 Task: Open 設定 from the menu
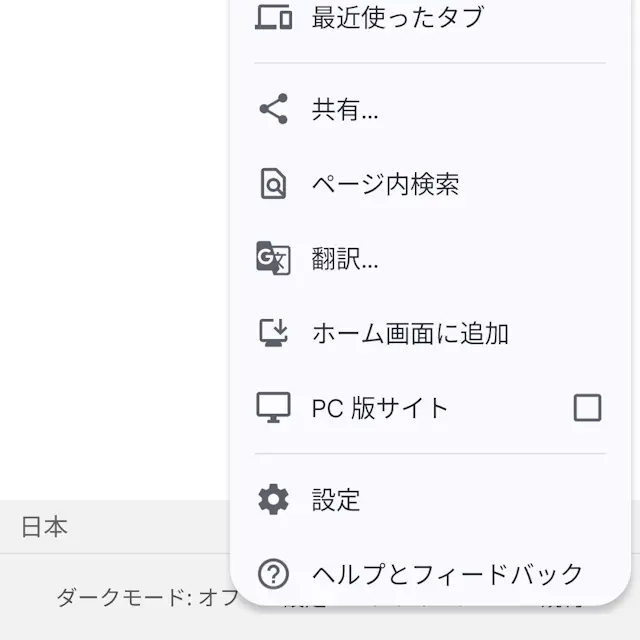[336, 500]
